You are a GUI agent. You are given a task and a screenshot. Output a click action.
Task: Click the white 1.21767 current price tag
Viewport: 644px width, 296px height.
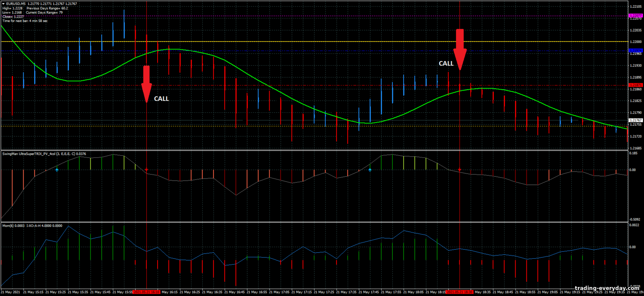(635, 120)
